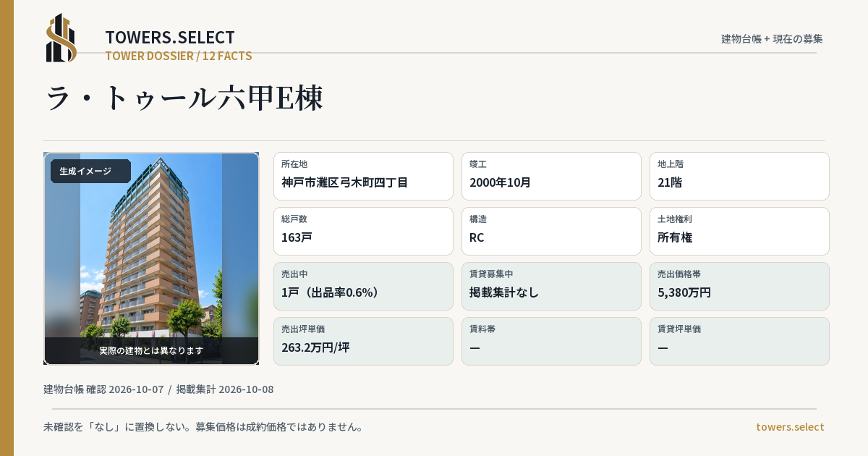This screenshot has height=456, width=868.
Task: Click the TOWERS.SELECT site title
Action: point(170,38)
